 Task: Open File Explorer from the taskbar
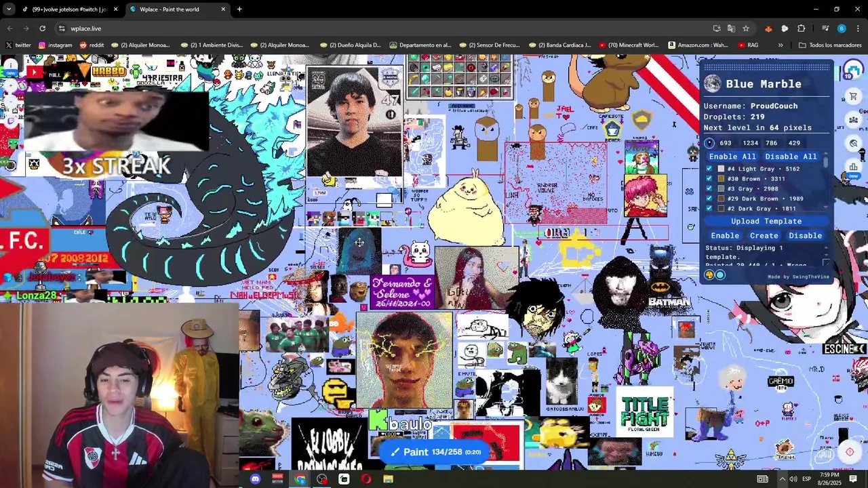(388, 479)
